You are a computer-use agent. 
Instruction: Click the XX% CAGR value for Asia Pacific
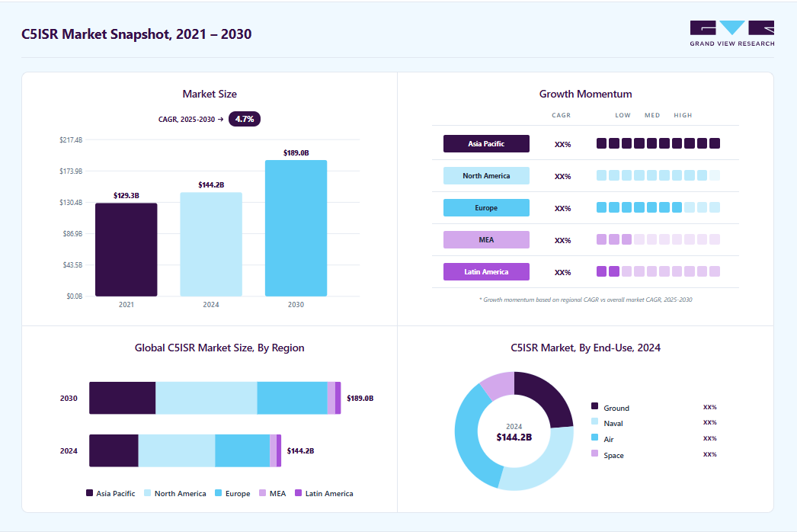[562, 145]
